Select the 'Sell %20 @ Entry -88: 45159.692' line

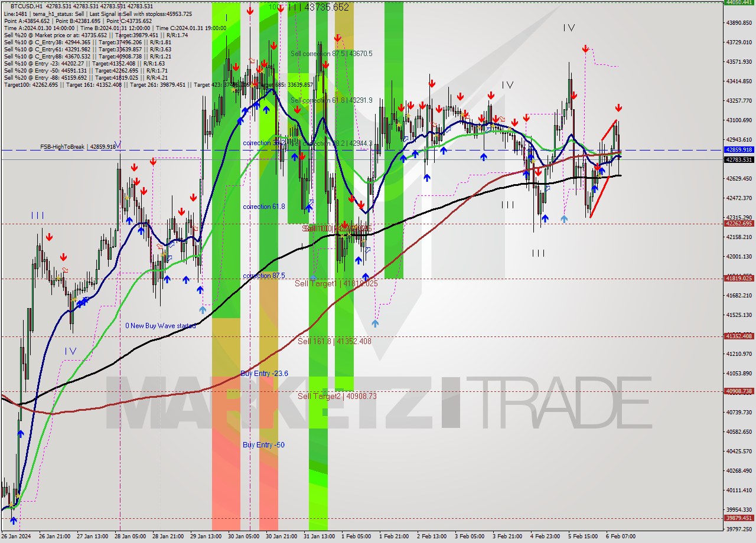point(86,77)
